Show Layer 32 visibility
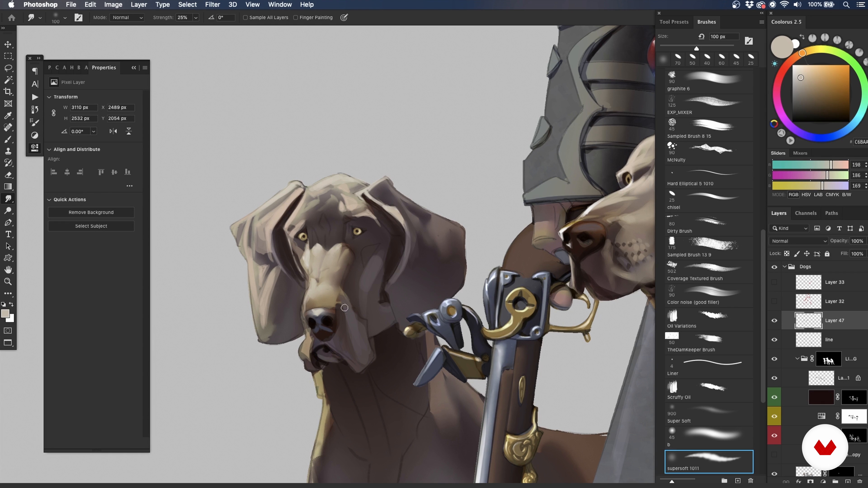The width and height of the screenshot is (868, 488). pos(774,301)
